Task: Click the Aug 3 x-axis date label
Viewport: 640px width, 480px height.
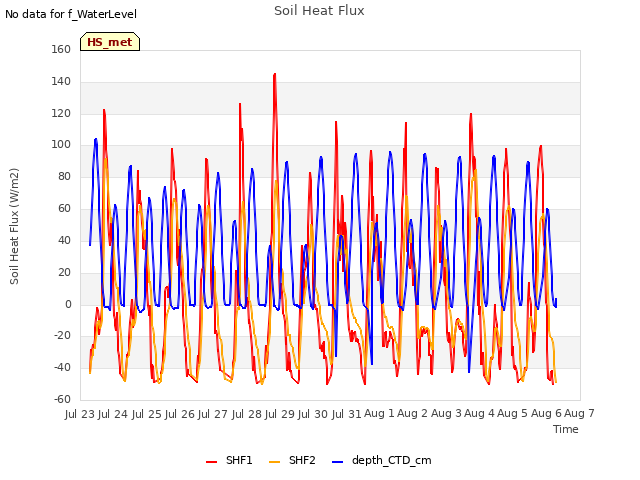Action: coord(446,414)
